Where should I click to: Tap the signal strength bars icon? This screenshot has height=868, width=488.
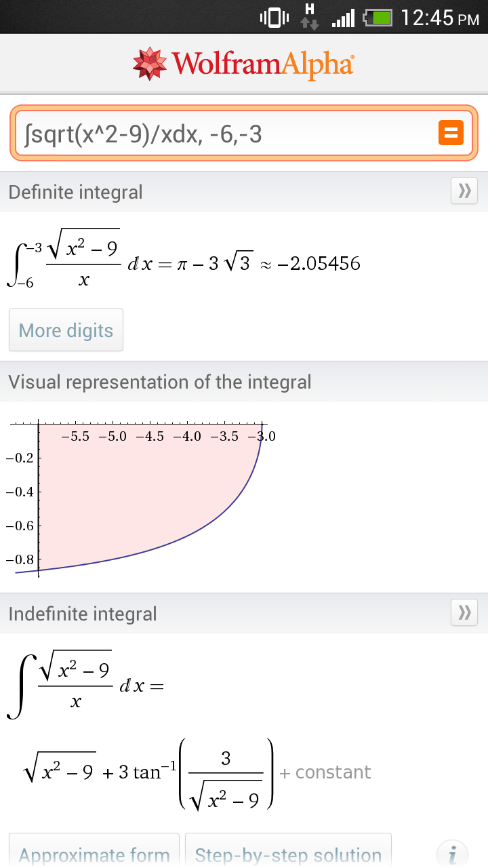342,18
